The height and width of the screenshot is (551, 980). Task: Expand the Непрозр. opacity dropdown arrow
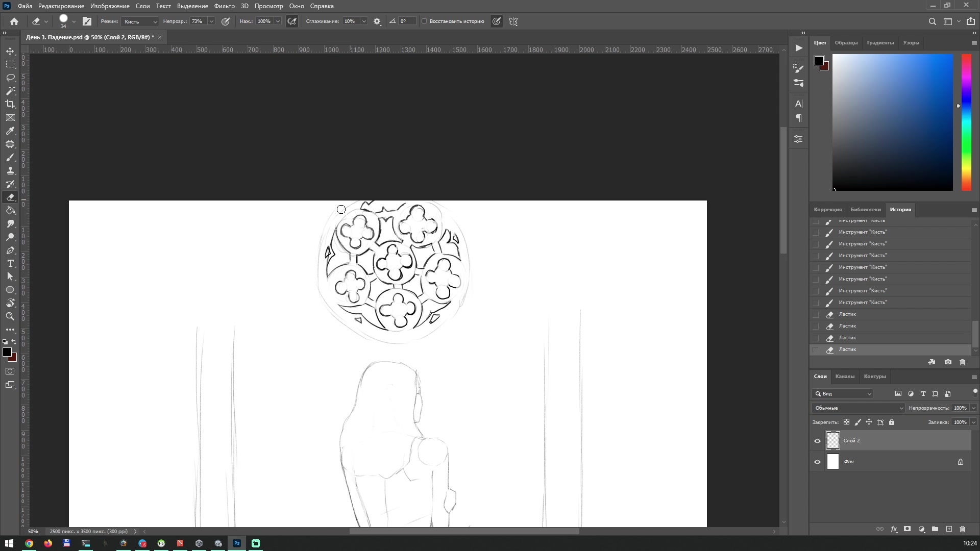point(211,21)
